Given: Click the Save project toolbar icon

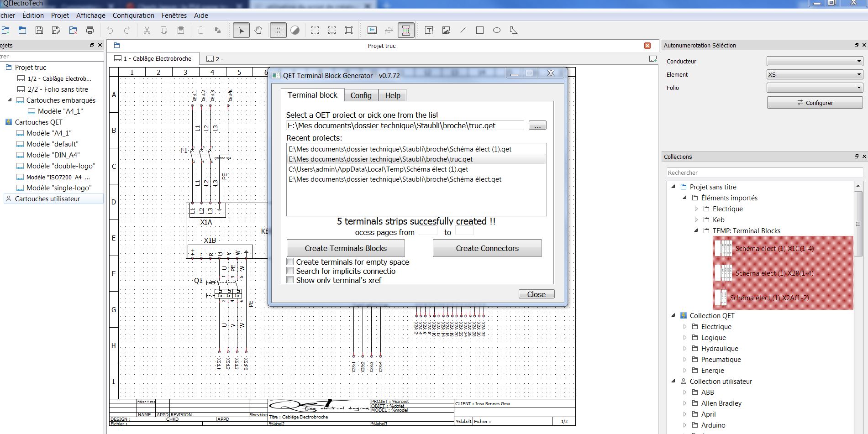Looking at the screenshot, I should point(39,31).
